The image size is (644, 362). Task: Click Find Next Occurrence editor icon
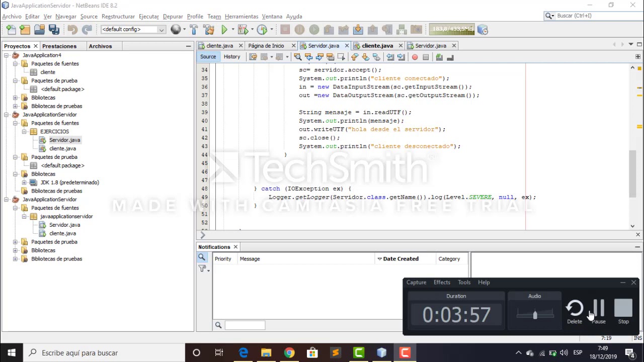[x=319, y=57]
